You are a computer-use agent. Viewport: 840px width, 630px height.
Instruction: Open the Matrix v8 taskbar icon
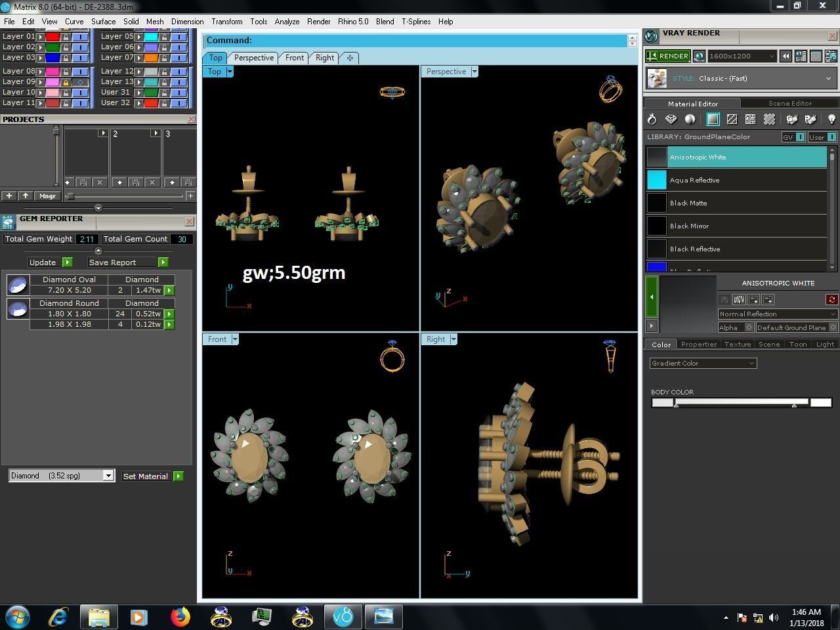pos(343,617)
